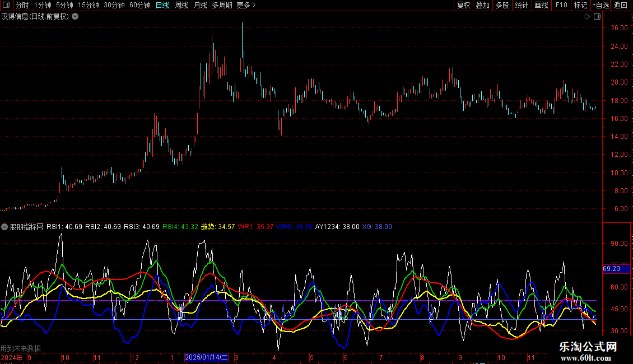The width and height of the screenshot is (633, 364).
Task: Click the red WR1: 35.97 label
Action: pos(255,227)
